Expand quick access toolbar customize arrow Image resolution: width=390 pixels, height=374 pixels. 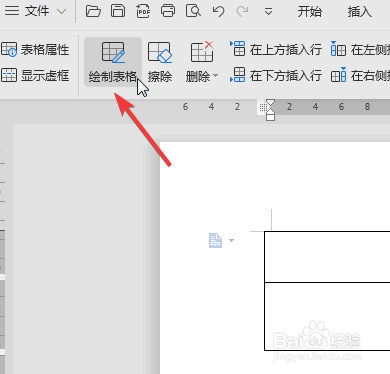(268, 12)
